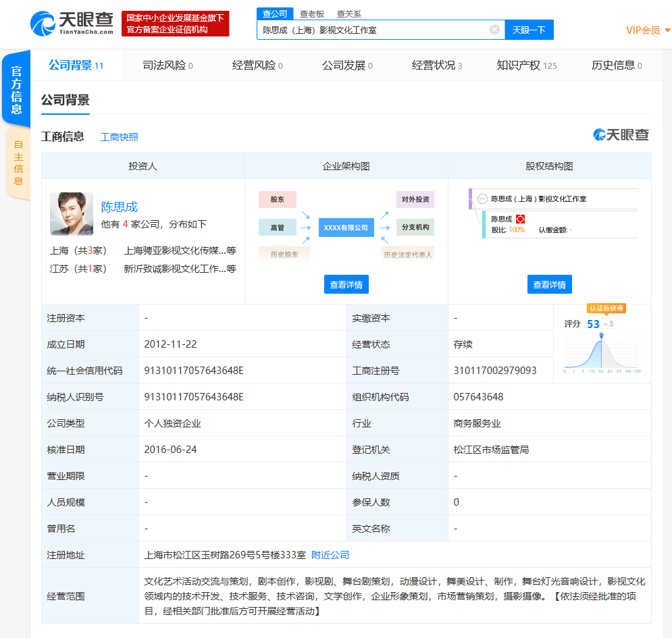672x638 pixels.
Task: Open the 自主信息 side tab
Action: tap(18, 163)
